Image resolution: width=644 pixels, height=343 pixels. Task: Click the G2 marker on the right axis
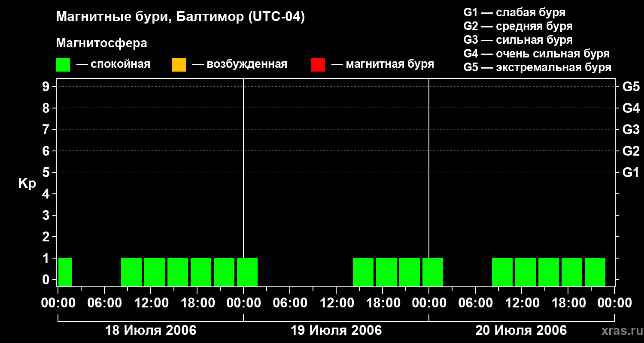[631, 151]
